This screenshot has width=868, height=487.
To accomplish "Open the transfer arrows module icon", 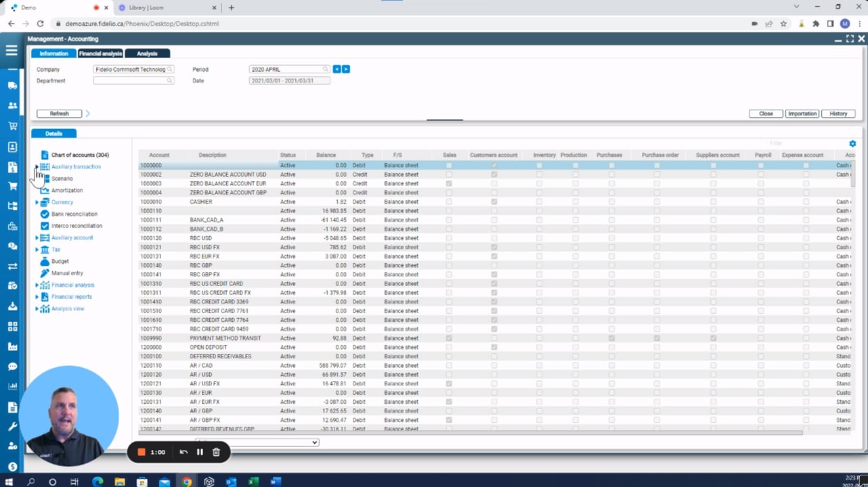I will tap(12, 266).
